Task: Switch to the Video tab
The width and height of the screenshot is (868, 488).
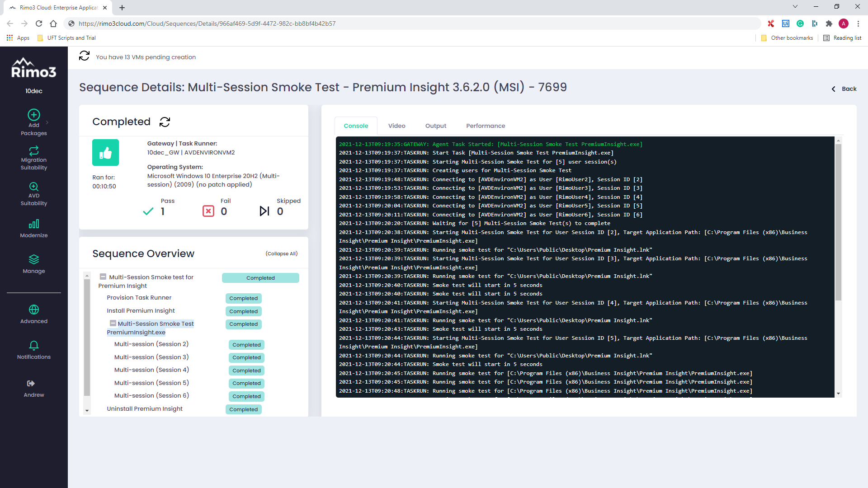Action: pos(396,126)
